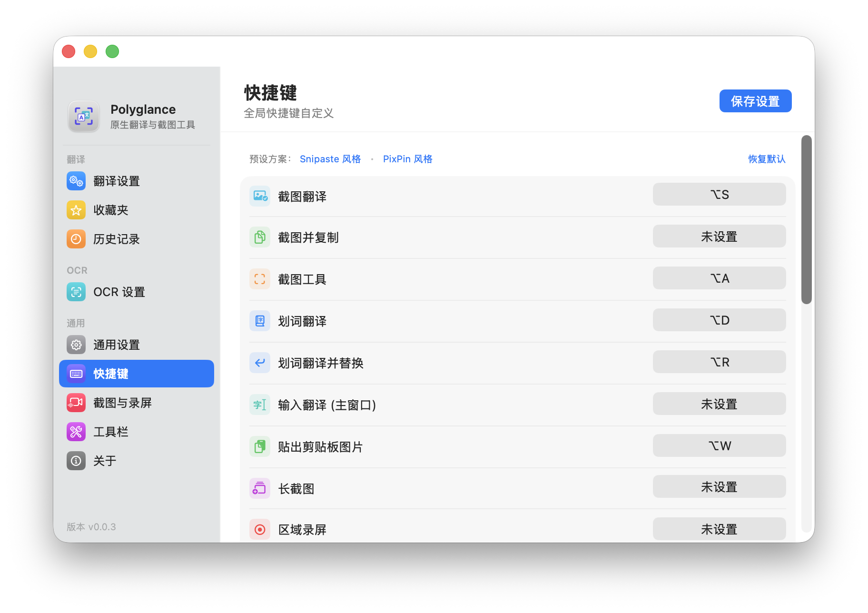Click the Polyglance app logo
This screenshot has height=613, width=868.
click(84, 116)
